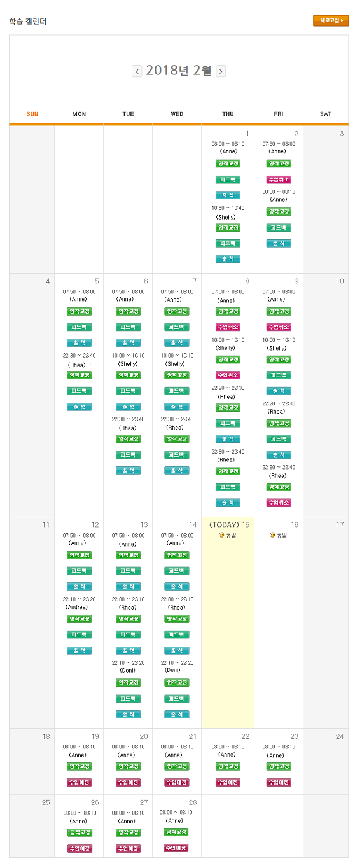Click the TODAY cell for the 15th
This screenshot has height=868, width=355.
click(x=228, y=622)
